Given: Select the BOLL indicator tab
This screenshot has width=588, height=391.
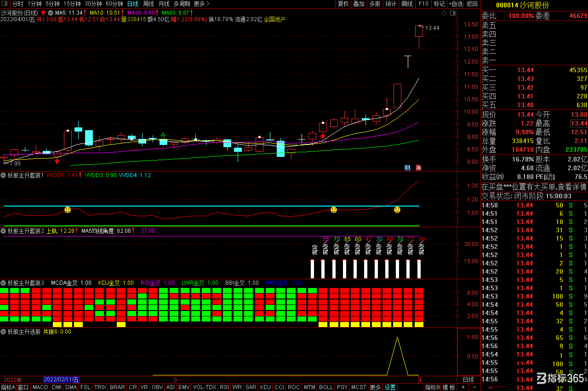Looking at the screenshot, I should tap(326, 387).
